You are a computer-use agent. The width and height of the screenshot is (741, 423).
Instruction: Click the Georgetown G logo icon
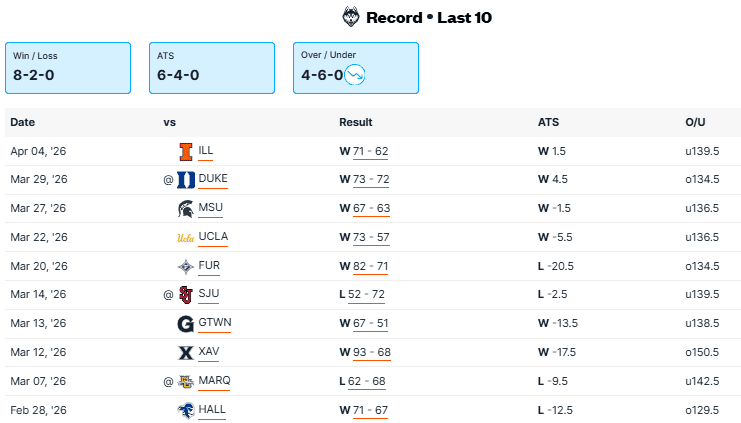(x=186, y=324)
